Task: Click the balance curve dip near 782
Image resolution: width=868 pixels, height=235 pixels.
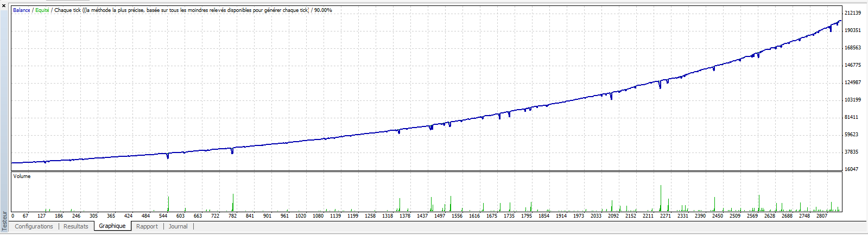Action: tap(232, 151)
